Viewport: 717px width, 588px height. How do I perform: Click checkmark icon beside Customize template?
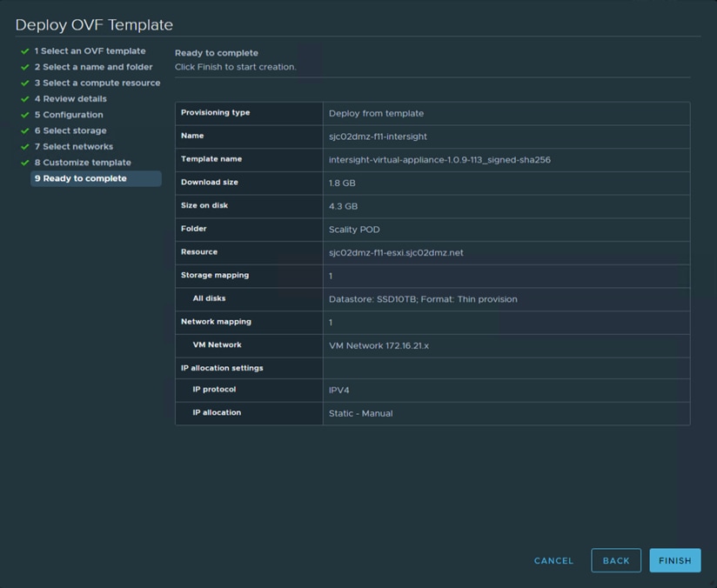click(x=25, y=163)
